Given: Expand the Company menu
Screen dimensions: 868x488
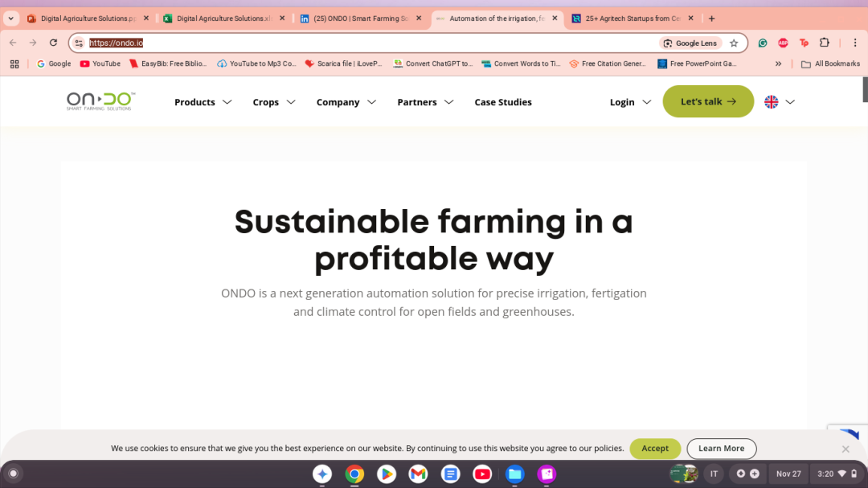Looking at the screenshot, I should click(x=346, y=102).
